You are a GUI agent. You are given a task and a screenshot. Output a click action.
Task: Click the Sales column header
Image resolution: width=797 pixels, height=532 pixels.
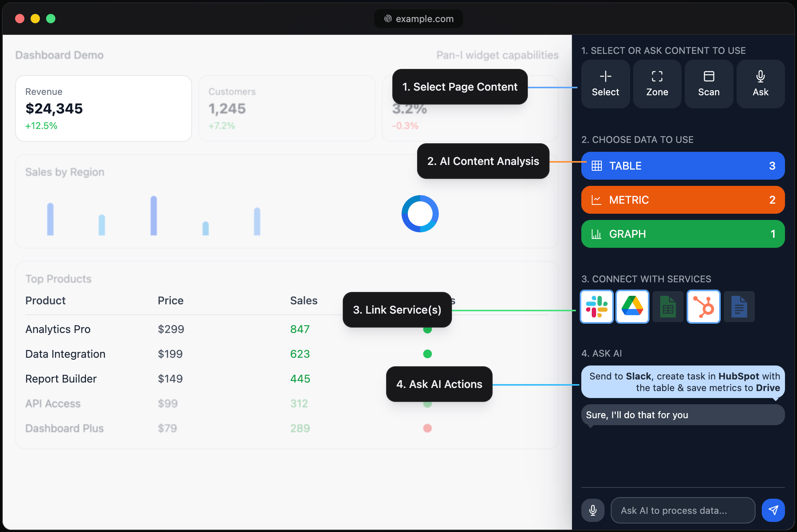click(x=304, y=300)
